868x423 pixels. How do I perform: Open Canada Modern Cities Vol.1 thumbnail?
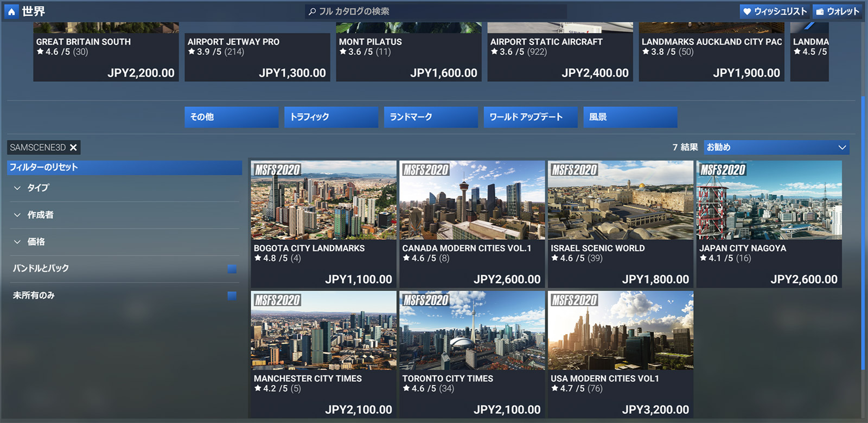(x=473, y=200)
